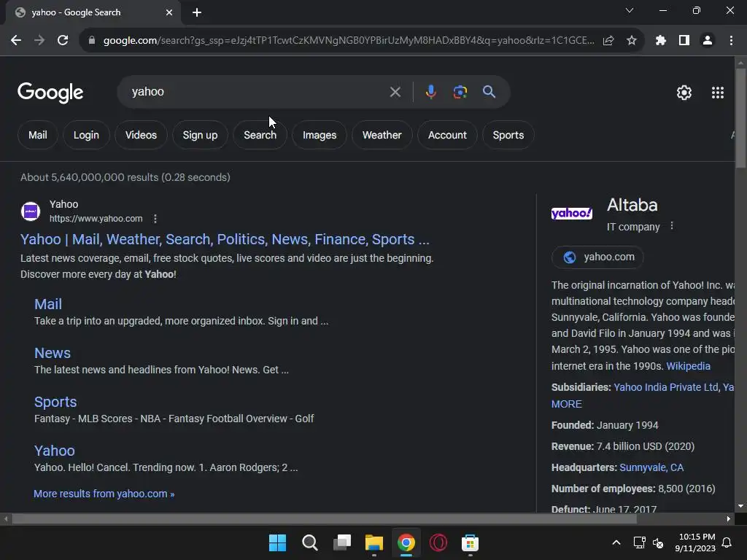Screen dimensions: 747x560
Task: Clear the search box with the X
Action: [395, 92]
